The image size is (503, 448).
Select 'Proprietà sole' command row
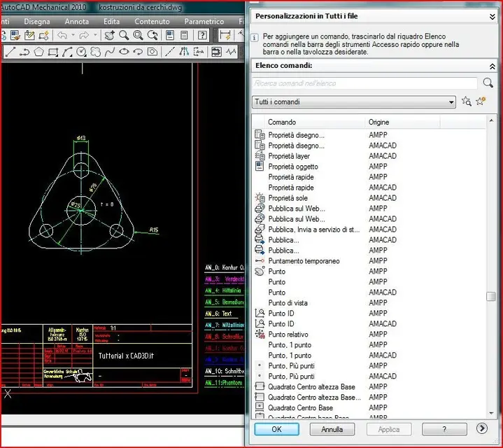coord(369,198)
